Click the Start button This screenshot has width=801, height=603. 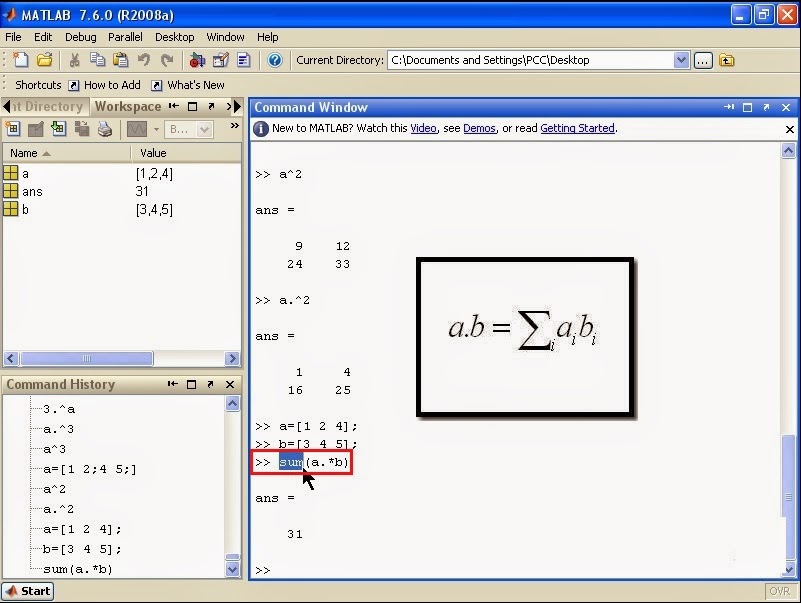tap(27, 591)
